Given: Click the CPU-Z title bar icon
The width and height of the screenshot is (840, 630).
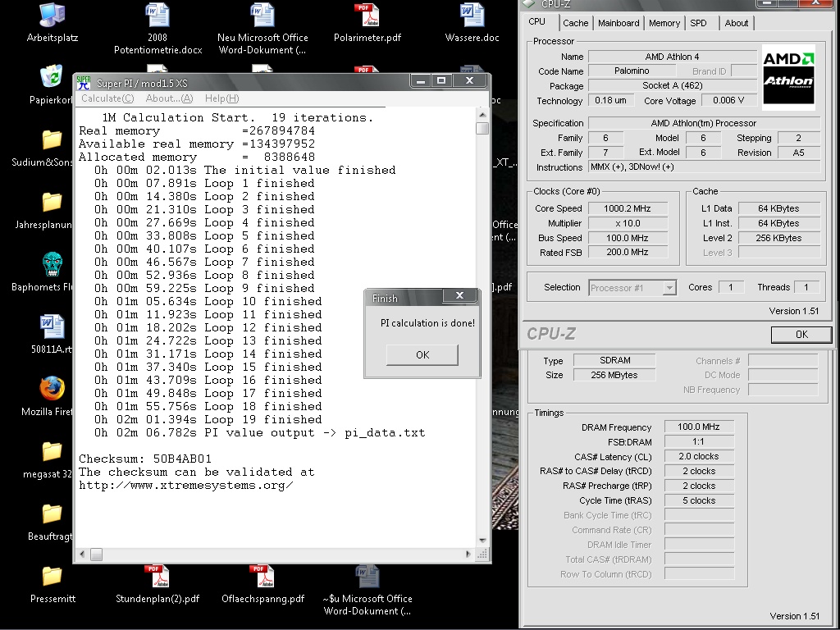Looking at the screenshot, I should click(529, 3).
